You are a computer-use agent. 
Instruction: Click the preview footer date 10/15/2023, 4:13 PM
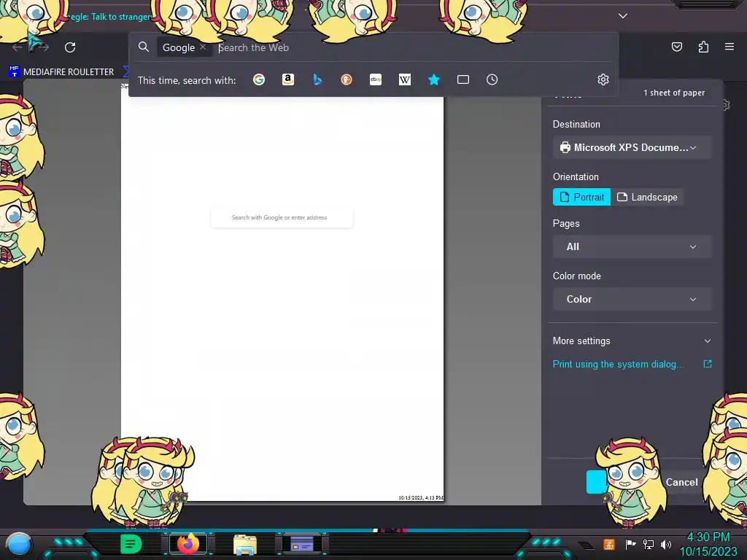[x=421, y=497]
